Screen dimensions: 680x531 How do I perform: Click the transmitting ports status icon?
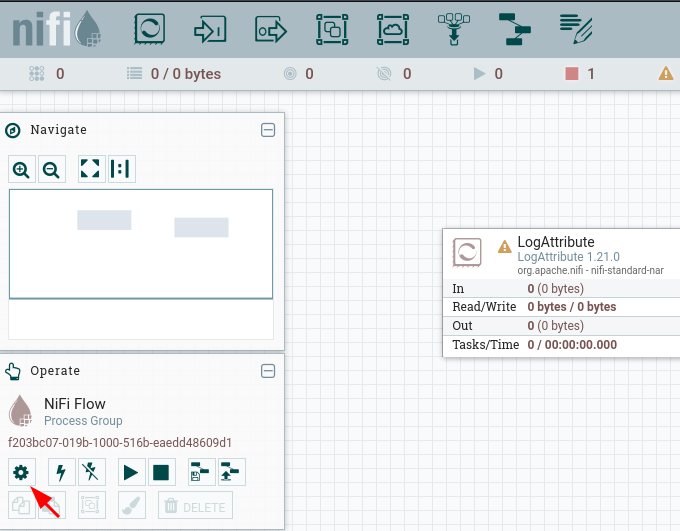(x=290, y=74)
